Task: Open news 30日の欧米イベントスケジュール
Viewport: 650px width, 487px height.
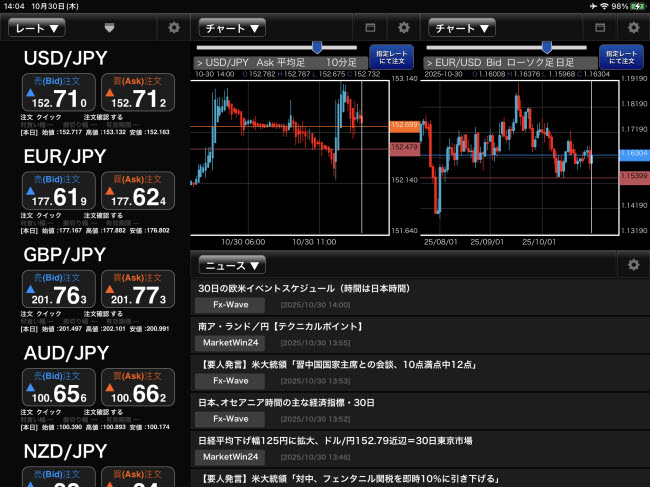Action: pos(420,297)
